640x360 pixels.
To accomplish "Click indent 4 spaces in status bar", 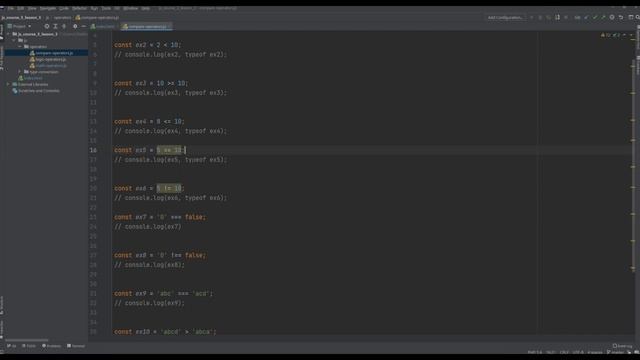I will click(595, 352).
